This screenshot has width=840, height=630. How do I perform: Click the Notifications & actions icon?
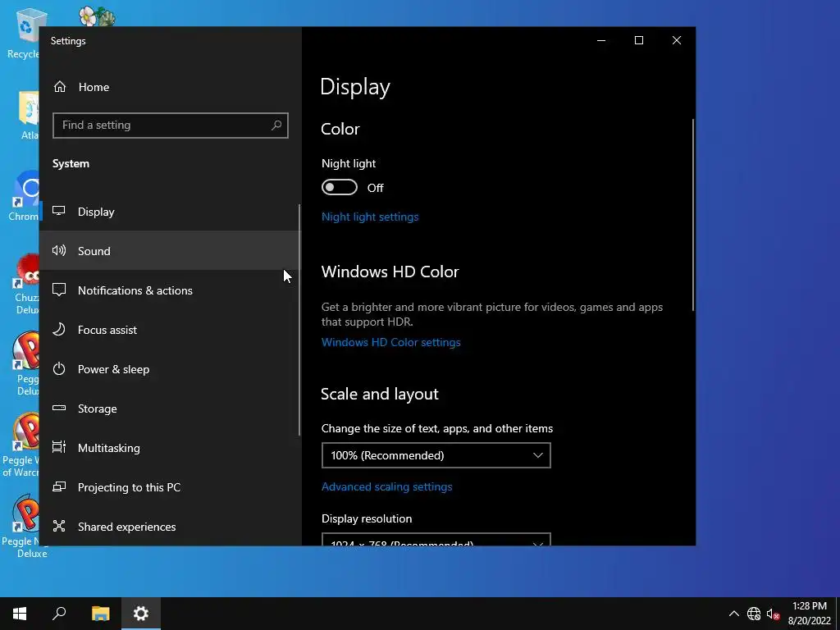point(59,290)
